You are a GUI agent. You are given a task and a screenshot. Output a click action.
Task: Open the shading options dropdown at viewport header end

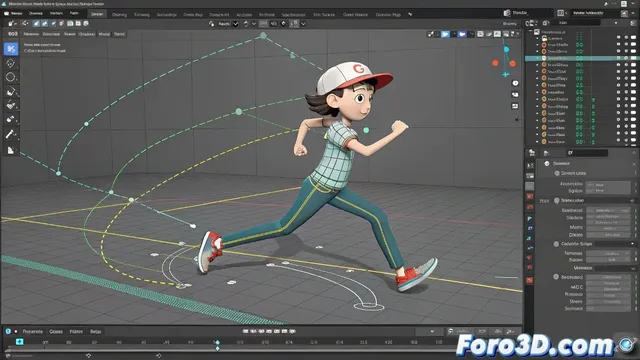tap(518, 34)
